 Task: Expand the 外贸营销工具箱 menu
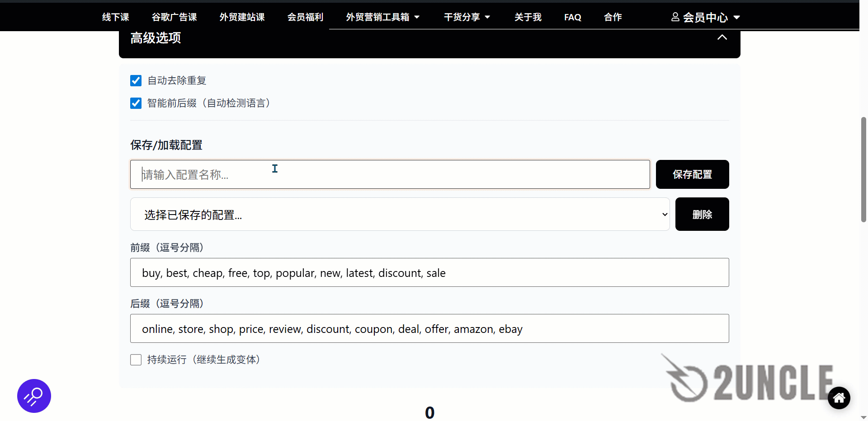click(x=382, y=17)
